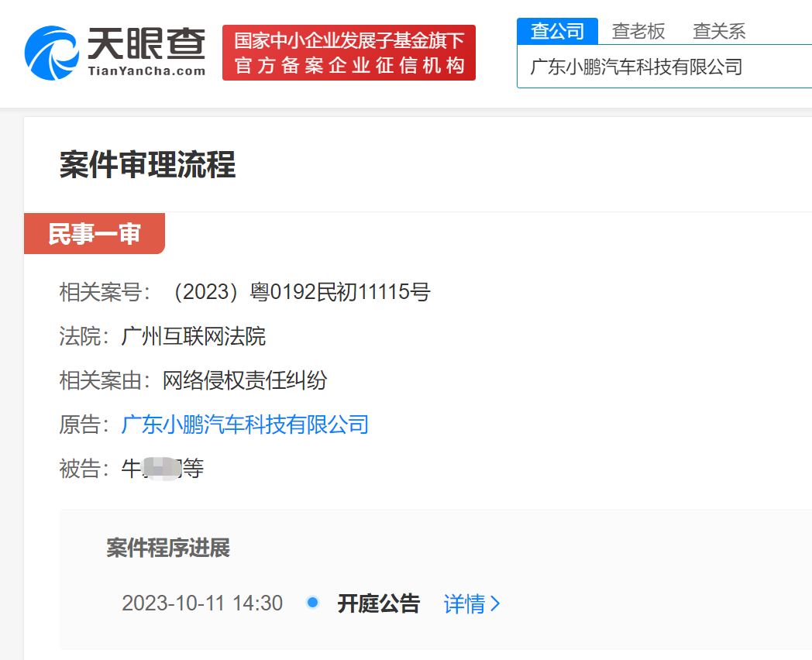Click the hearing date 2023-10-11 14:30
Image resolution: width=812 pixels, height=660 pixels.
point(201,603)
